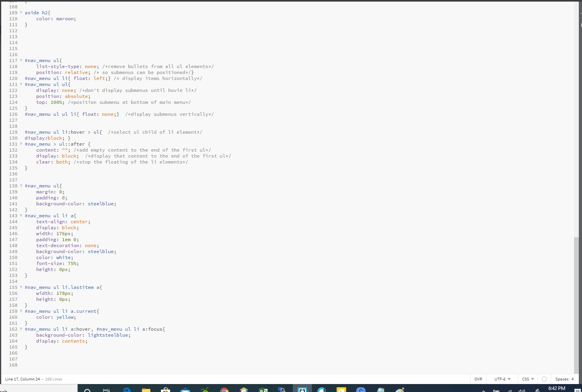
Task: Click 'text-align: center' on line 144
Action: pos(62,222)
